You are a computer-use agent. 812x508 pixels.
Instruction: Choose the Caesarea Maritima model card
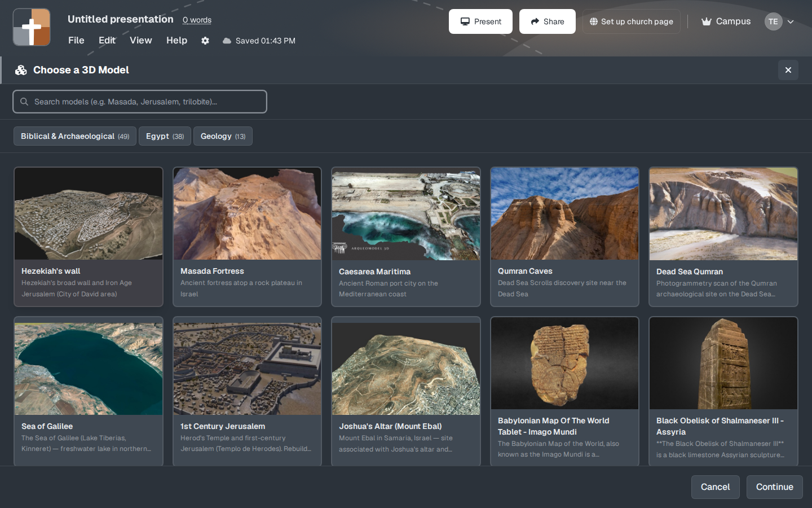pyautogui.click(x=406, y=237)
